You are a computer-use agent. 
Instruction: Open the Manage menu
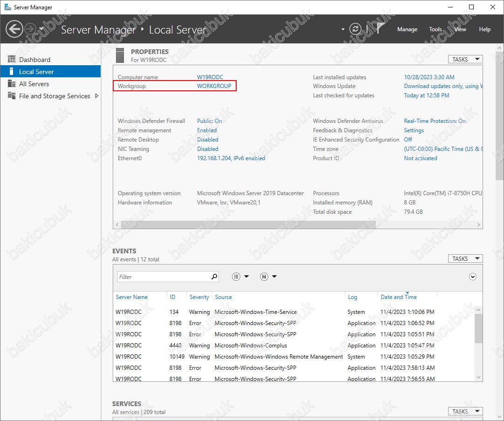pyautogui.click(x=407, y=29)
